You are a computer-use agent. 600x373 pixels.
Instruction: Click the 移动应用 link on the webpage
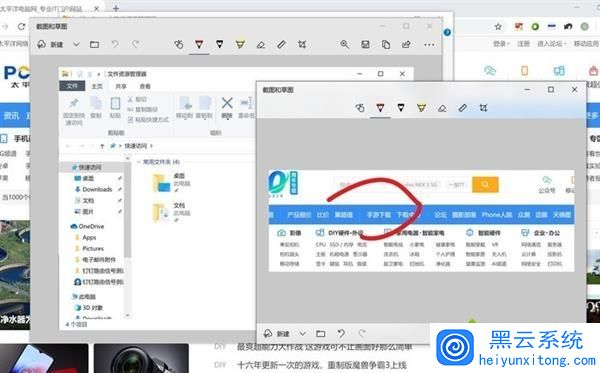(586, 44)
